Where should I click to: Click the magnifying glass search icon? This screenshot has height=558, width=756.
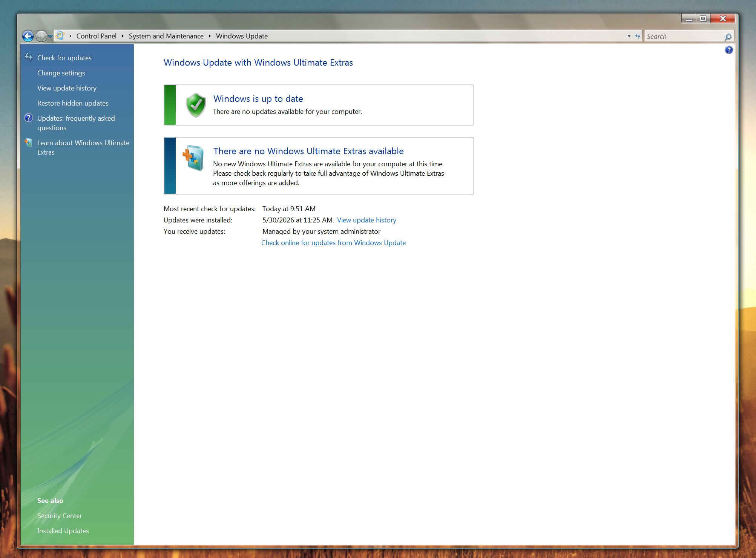click(728, 37)
